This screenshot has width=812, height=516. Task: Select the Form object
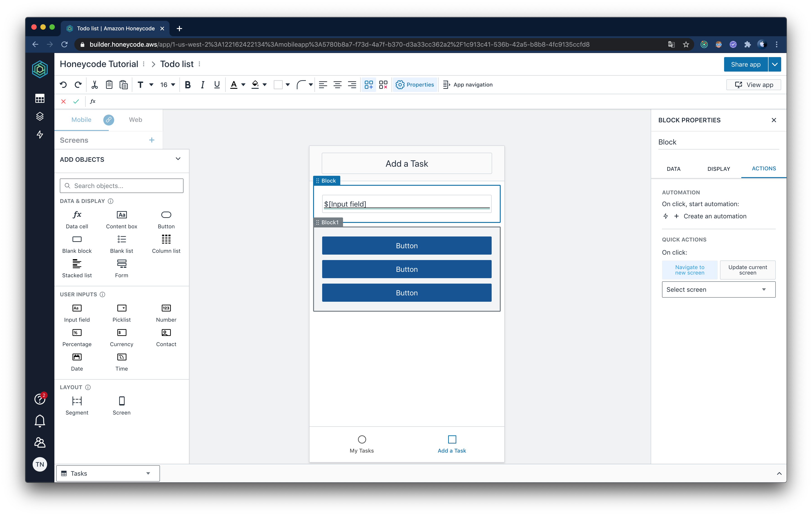tap(121, 269)
